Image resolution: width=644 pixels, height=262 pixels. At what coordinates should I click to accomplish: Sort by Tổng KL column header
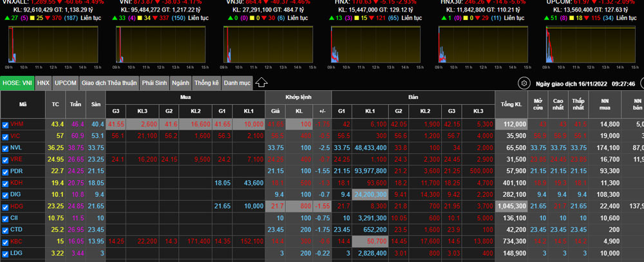click(511, 103)
